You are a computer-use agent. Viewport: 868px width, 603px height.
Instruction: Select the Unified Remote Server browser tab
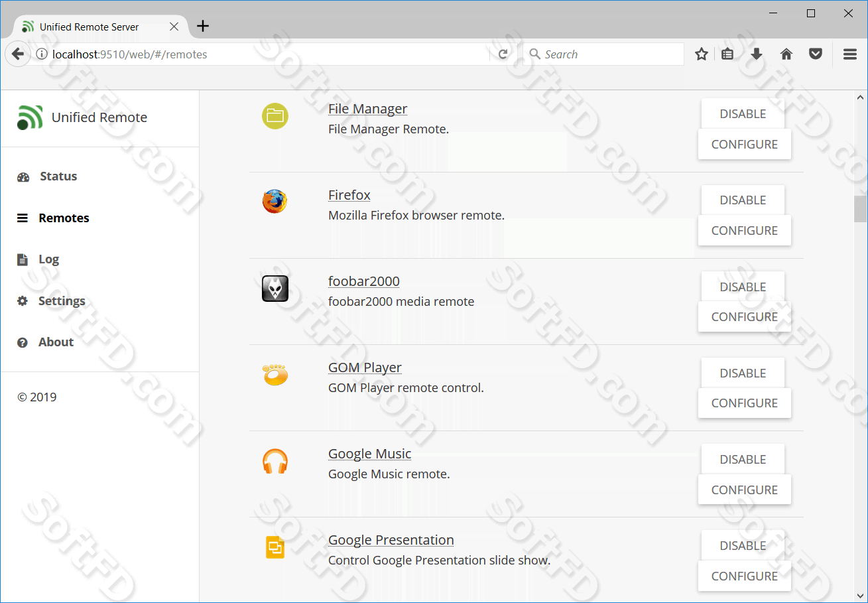click(x=99, y=27)
